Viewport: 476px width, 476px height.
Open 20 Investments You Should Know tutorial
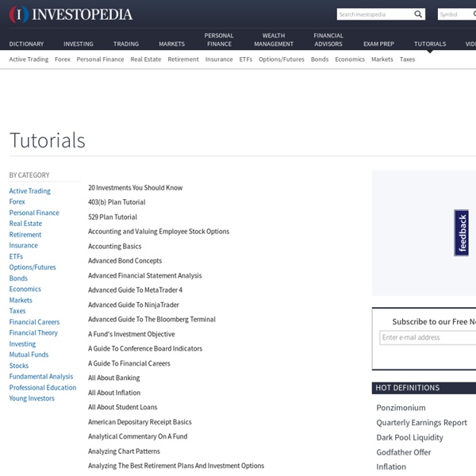coord(136,188)
